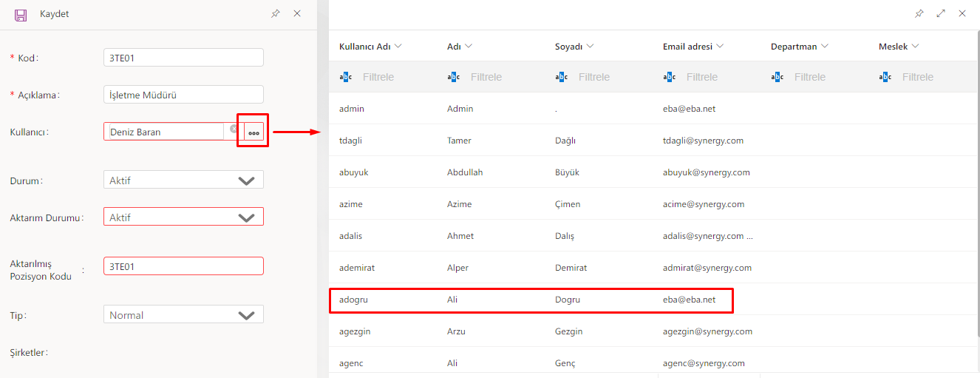The width and height of the screenshot is (980, 378).
Task: Open the Durum dropdown
Action: [x=246, y=180]
